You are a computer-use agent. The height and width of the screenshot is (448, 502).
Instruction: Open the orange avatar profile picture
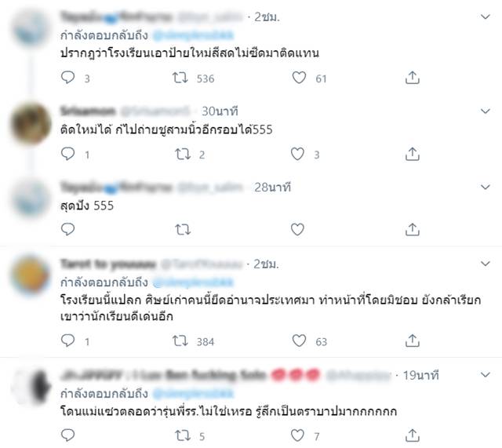[x=31, y=274]
